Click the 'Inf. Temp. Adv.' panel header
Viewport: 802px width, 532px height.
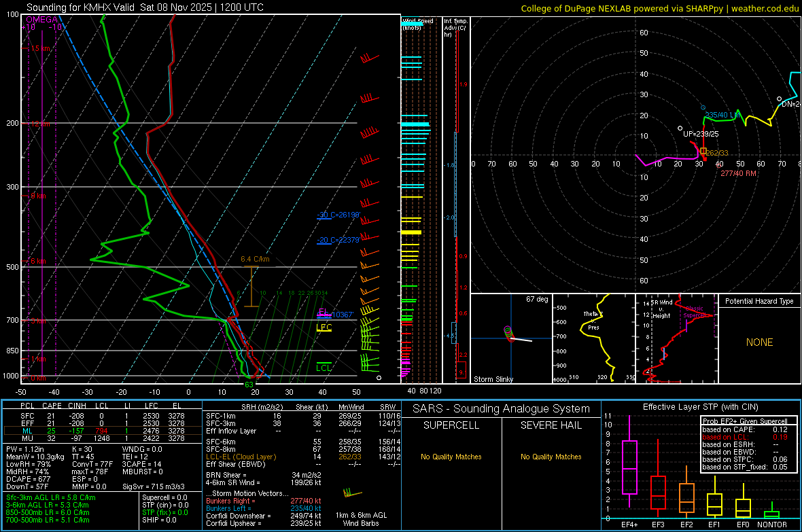(x=456, y=28)
